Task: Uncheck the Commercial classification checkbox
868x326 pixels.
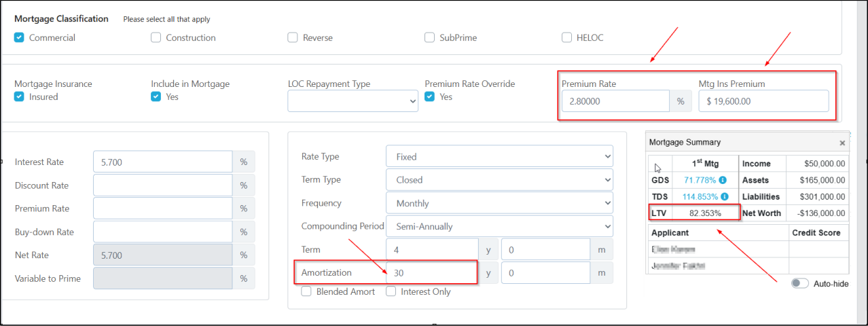Action: click(19, 37)
